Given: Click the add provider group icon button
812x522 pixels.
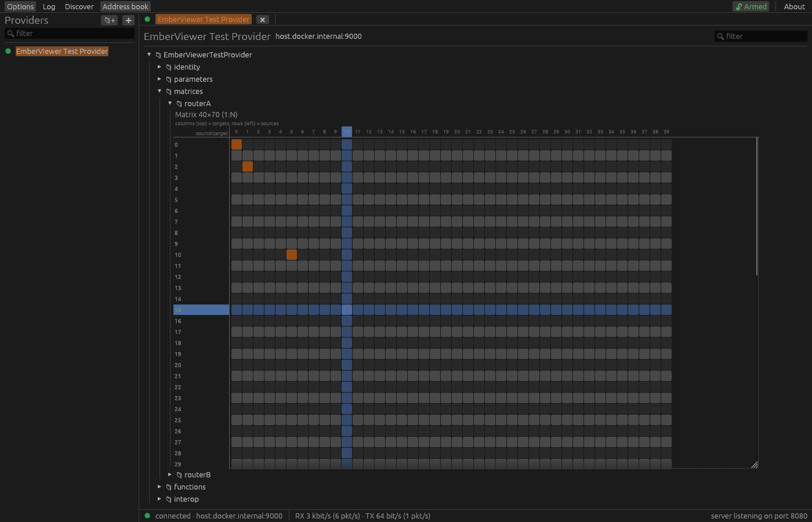Looking at the screenshot, I should (109, 20).
